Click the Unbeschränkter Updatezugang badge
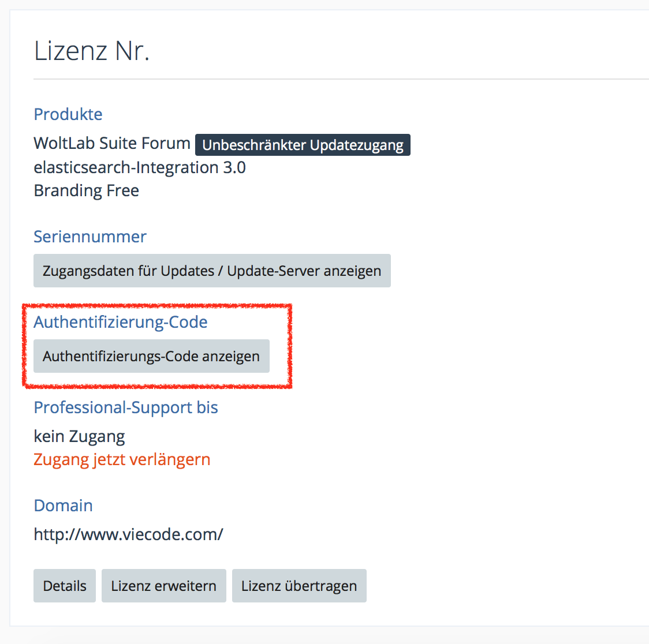Screen dimensions: 649x644 303,145
